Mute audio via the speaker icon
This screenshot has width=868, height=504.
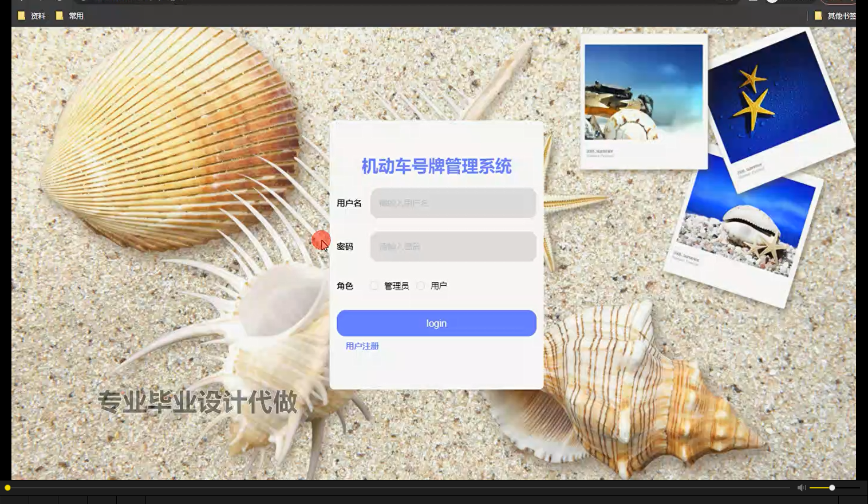801,487
